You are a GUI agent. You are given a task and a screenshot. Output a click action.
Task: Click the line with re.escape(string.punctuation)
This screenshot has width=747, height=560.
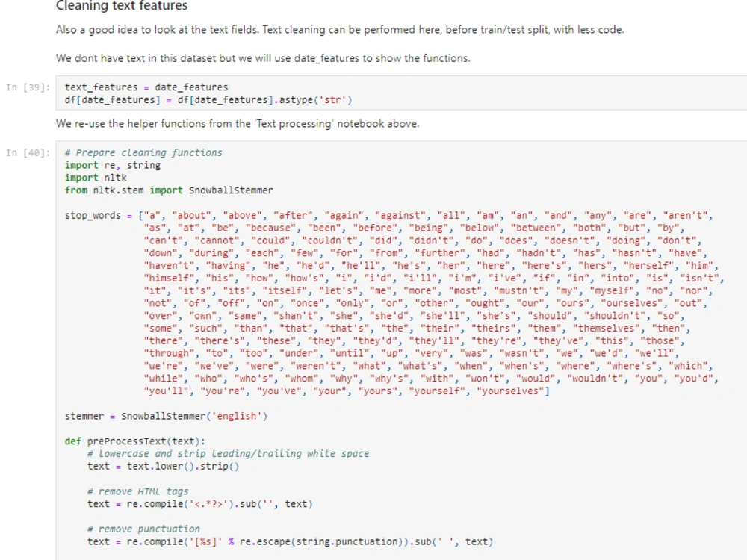coord(290,541)
